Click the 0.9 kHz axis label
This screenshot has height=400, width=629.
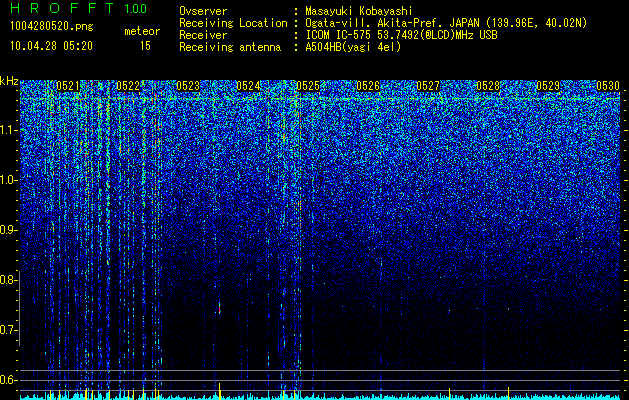[8, 230]
